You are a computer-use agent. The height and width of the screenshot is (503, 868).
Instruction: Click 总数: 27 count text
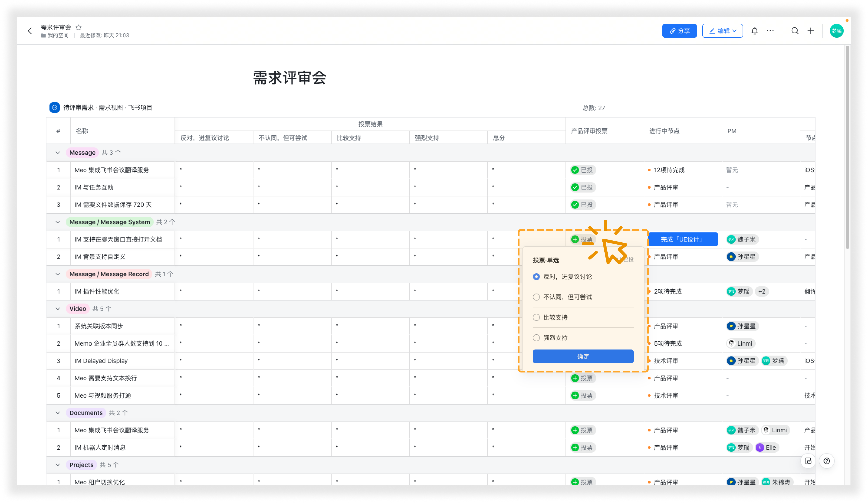coord(593,108)
